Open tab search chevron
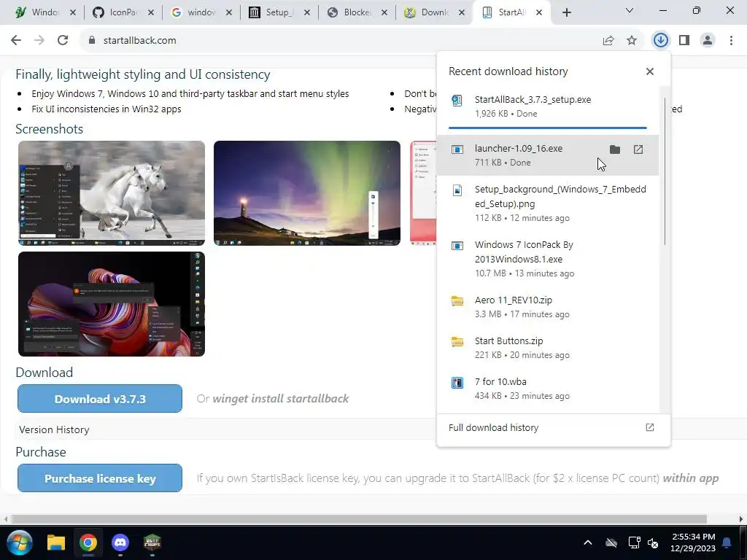The image size is (747, 560). coord(630,10)
